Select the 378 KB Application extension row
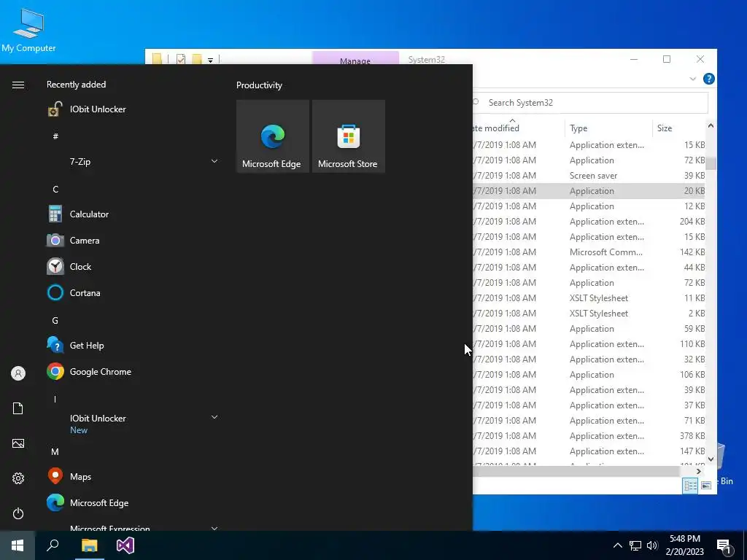Screen dimensions: 747x560 (x=589, y=436)
